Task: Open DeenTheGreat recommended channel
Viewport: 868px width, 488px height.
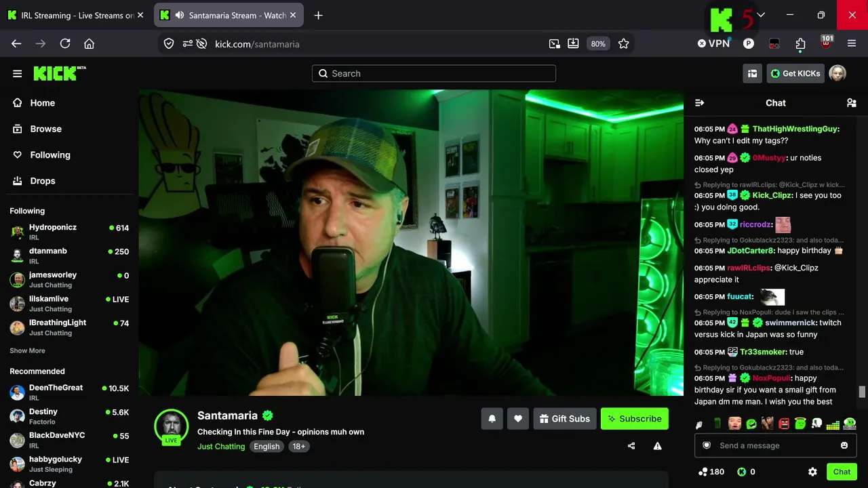Action: click(69, 392)
